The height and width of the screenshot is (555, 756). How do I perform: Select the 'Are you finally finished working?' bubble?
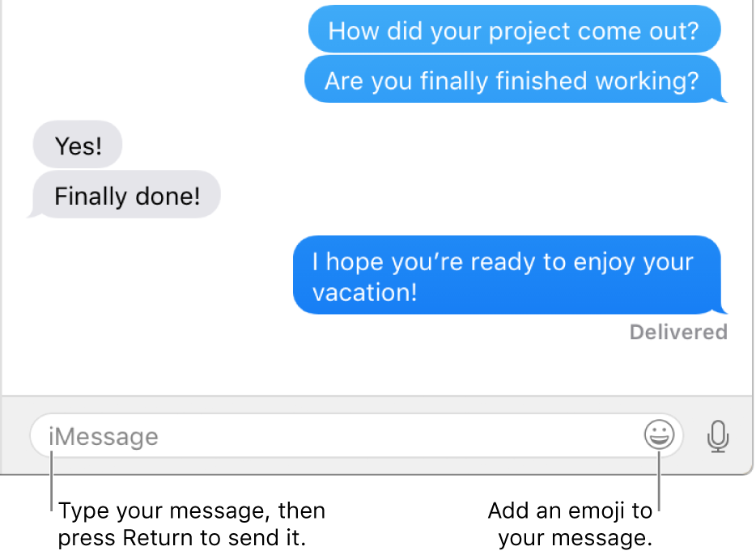point(513,79)
